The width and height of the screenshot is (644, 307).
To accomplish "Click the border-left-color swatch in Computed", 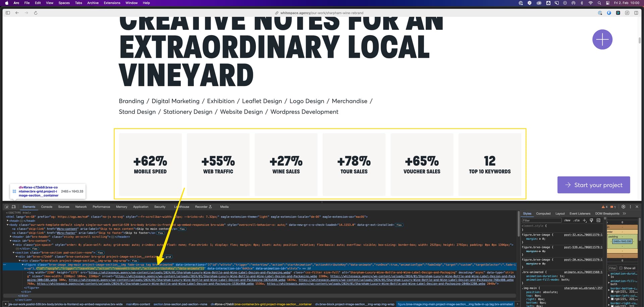I will coord(612,299).
